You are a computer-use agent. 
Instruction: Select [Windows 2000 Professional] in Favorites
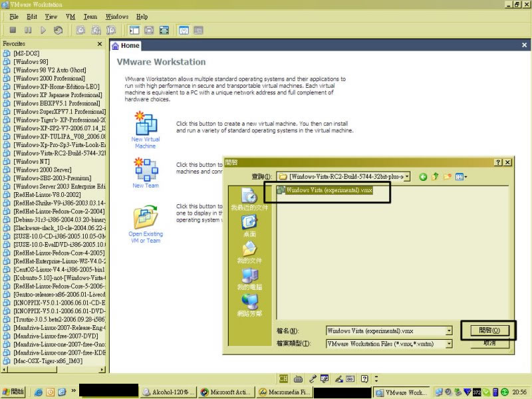(x=49, y=78)
